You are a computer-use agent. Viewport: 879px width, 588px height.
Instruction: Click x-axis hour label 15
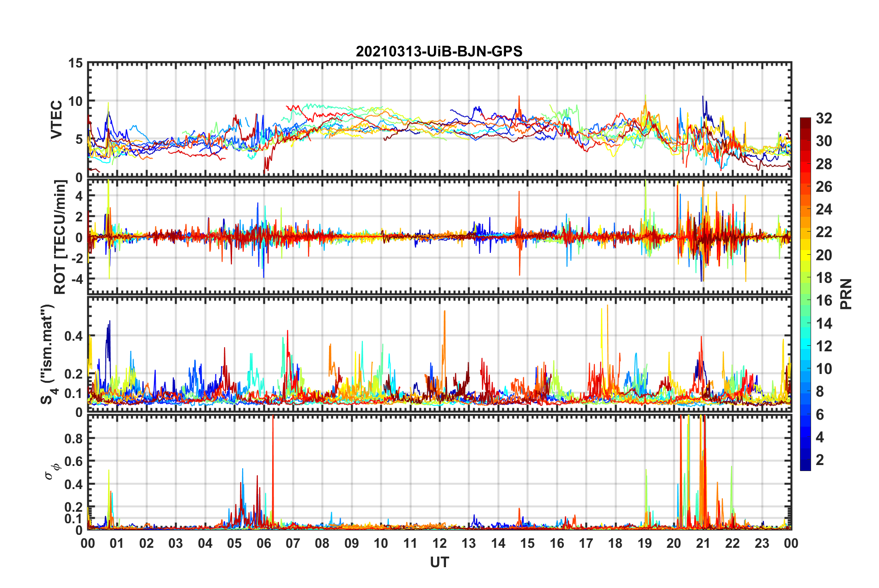527,543
